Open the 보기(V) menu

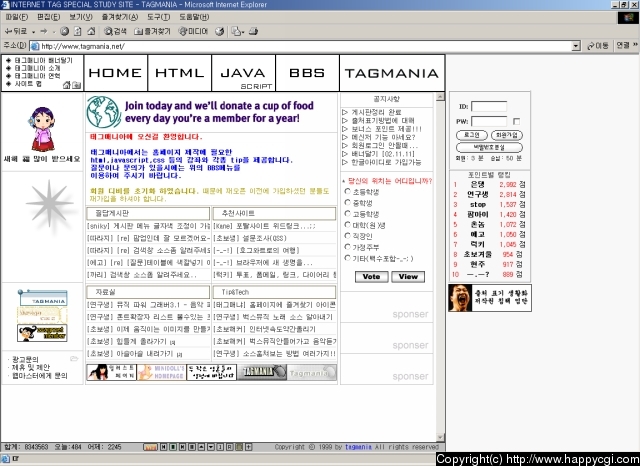[x=81, y=17]
